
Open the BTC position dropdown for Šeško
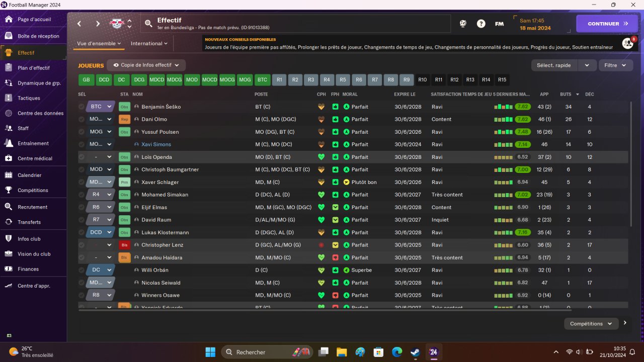[101, 107]
